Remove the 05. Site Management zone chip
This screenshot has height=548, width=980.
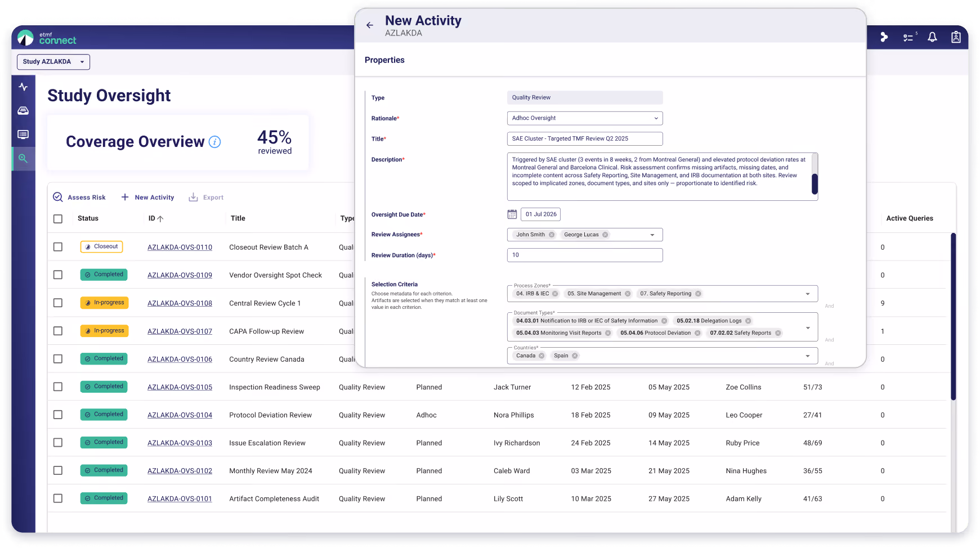coord(628,294)
